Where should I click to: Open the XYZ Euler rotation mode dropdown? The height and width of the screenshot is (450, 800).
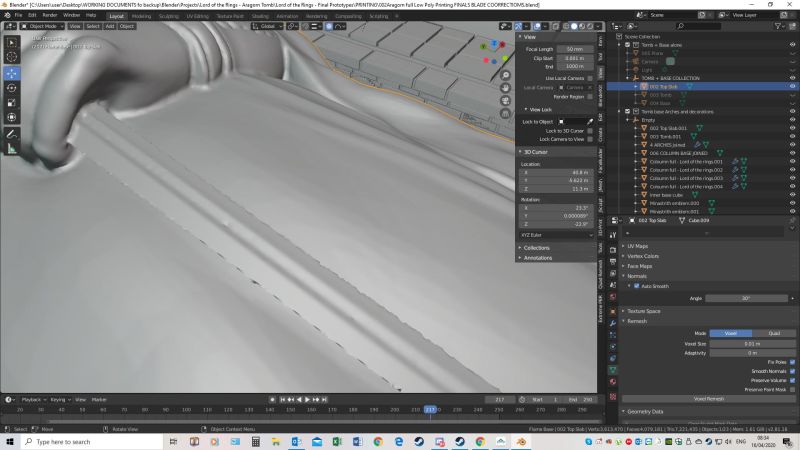click(556, 235)
